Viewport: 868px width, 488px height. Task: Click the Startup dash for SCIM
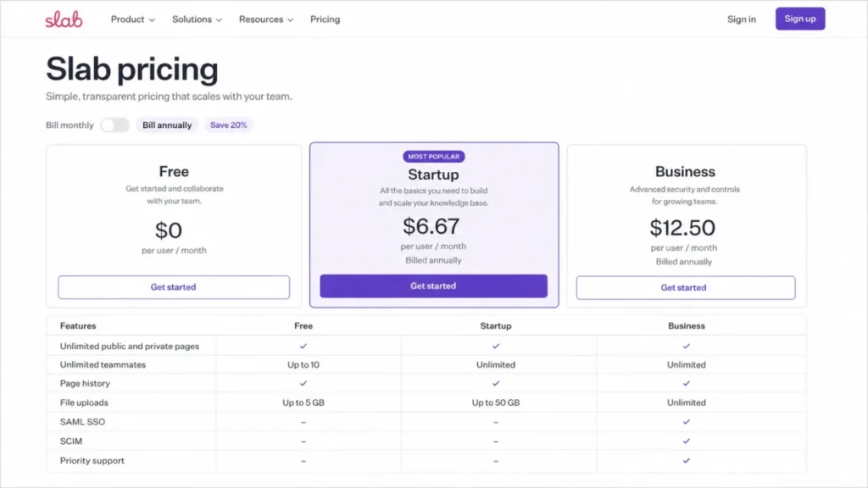[x=496, y=441]
